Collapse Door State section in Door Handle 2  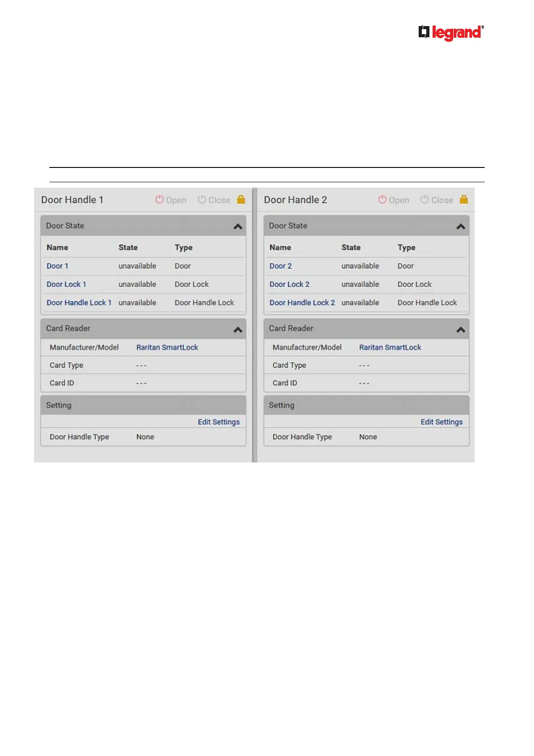tap(460, 226)
